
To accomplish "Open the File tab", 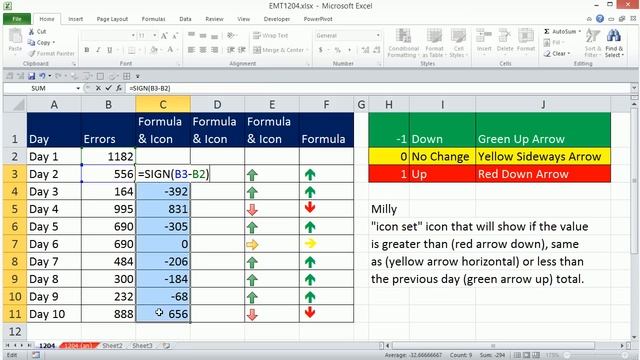I will point(17,19).
